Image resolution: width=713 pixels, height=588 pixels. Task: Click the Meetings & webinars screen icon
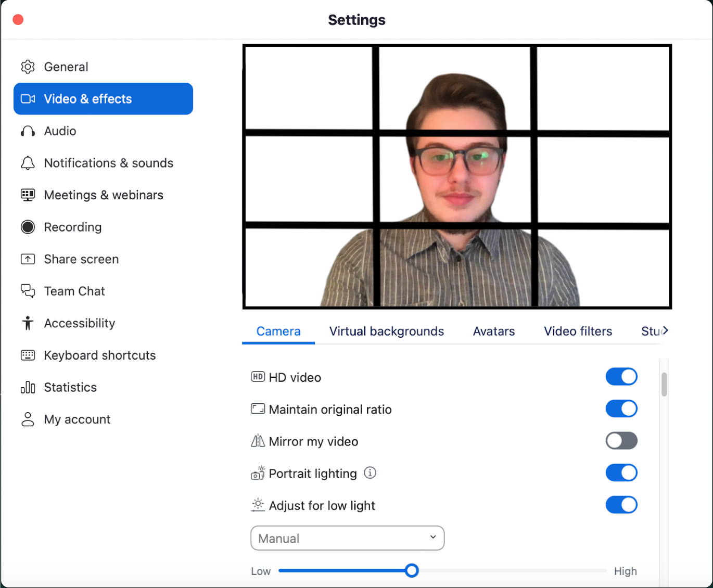pos(28,195)
